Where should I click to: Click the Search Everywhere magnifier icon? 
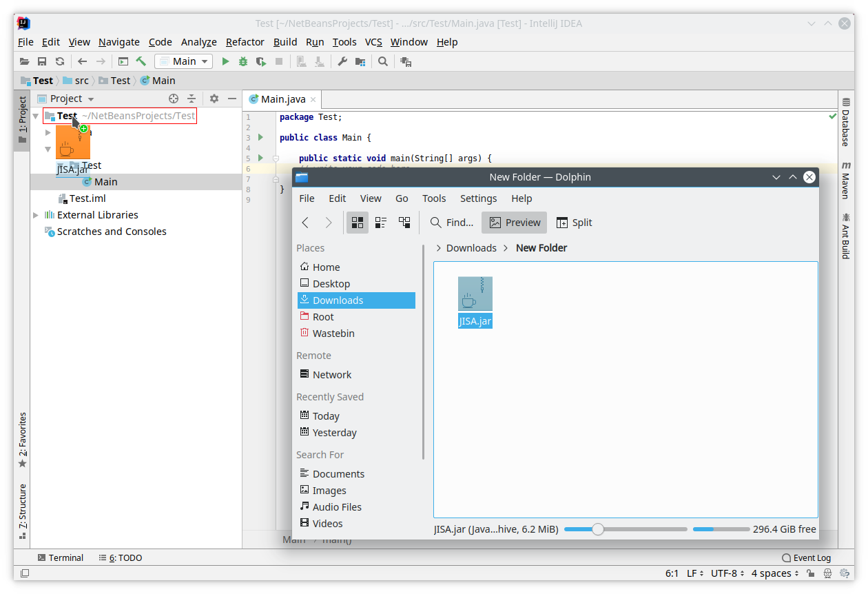click(x=383, y=61)
